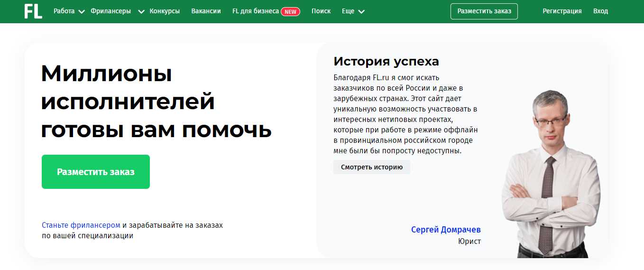Viewport: 644px width, 270px height.
Task: Click the red NEW badge
Action: 290,11
